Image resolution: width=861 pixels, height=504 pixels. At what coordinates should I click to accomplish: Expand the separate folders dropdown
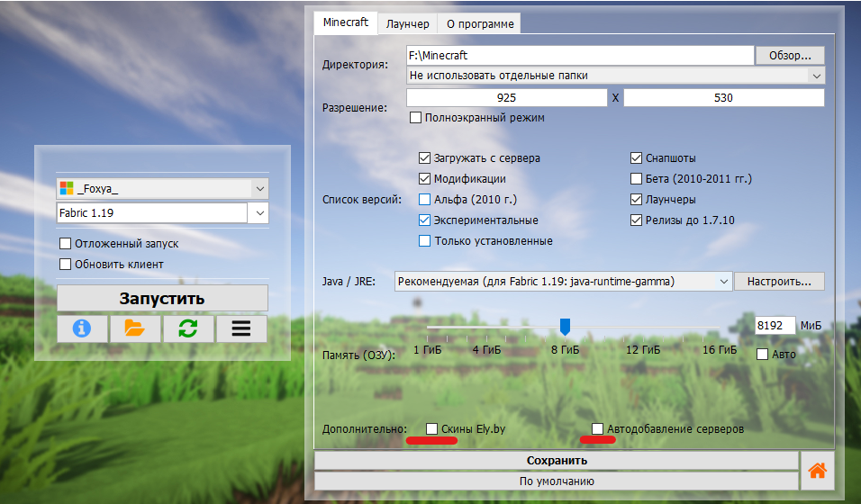815,76
